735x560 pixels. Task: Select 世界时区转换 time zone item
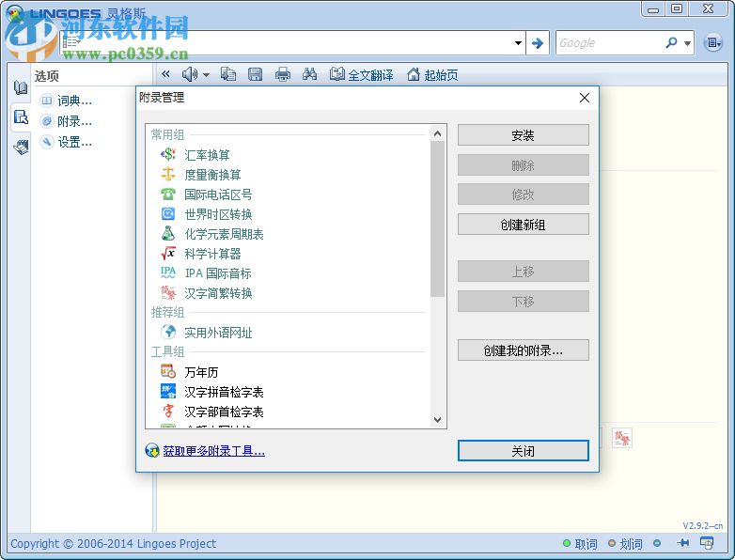coord(218,214)
